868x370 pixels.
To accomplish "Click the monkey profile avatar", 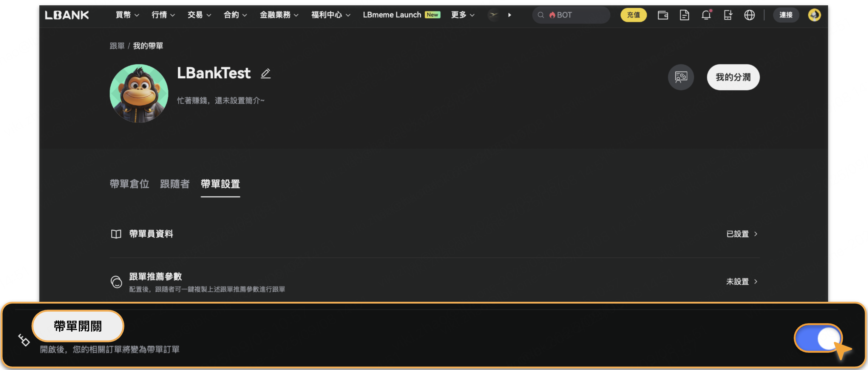I will coord(139,93).
